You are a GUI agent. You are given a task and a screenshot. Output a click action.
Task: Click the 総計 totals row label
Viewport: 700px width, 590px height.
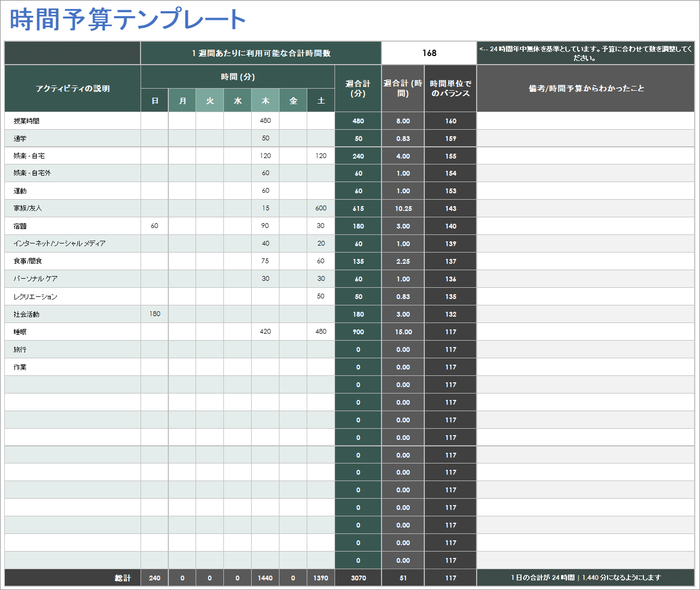point(73,578)
